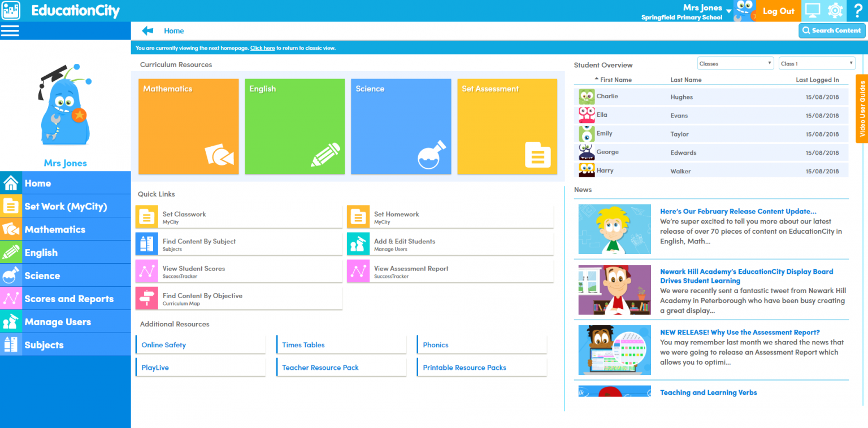
Task: Click the Add & Edit Students icon
Action: click(x=358, y=243)
